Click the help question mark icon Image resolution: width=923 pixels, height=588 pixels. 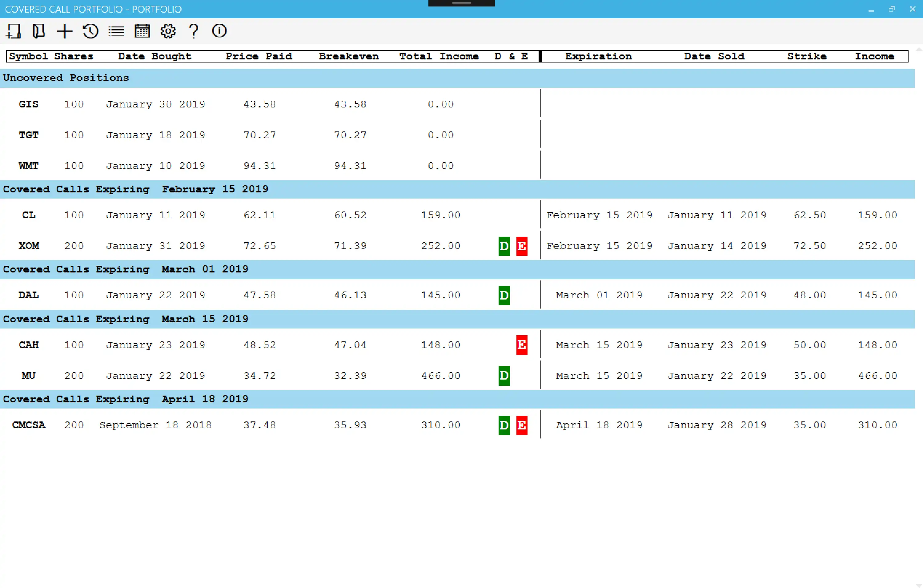pos(194,31)
